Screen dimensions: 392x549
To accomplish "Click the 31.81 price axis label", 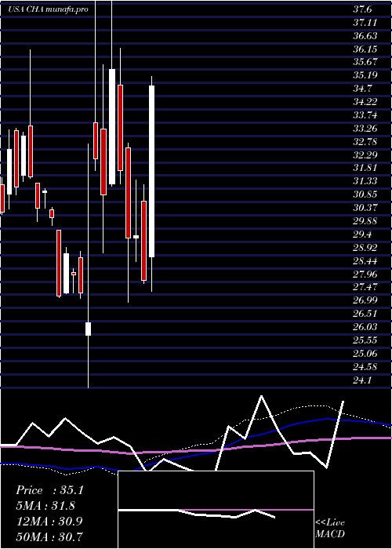I will (x=365, y=168).
